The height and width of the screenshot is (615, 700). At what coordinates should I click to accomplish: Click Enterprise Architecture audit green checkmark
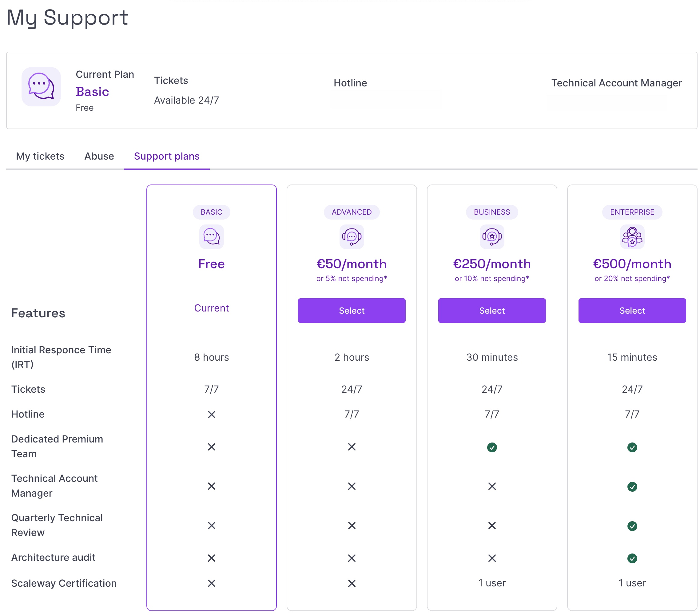632,558
